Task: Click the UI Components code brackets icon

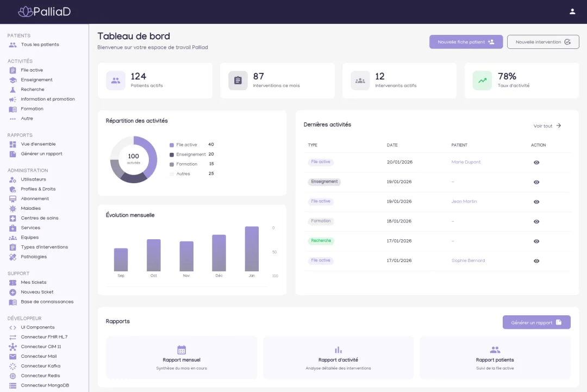Action: 13,327
